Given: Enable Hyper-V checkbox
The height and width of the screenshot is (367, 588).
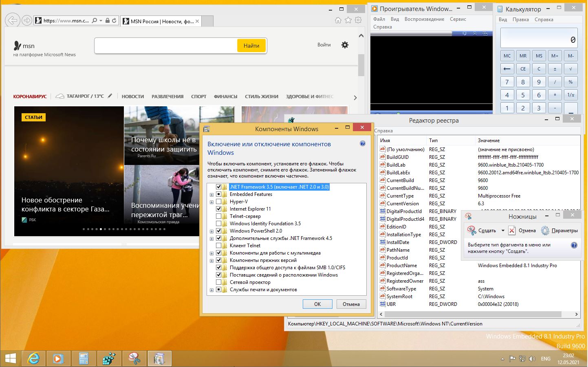Looking at the screenshot, I should [218, 202].
